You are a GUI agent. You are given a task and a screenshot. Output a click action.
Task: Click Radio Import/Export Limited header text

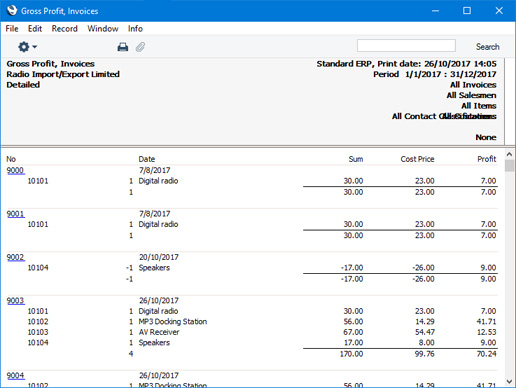pyautogui.click(x=63, y=74)
